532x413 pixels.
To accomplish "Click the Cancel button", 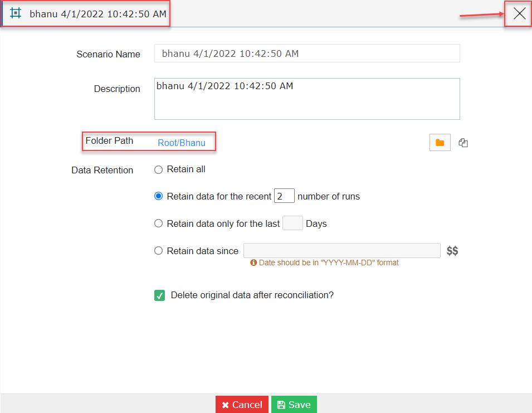I will coord(242,405).
